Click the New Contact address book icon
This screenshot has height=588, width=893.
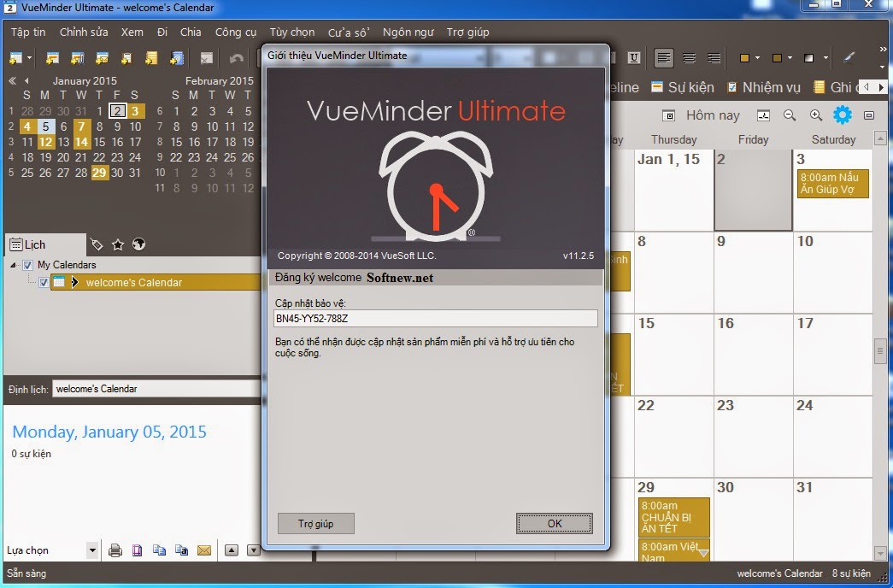177,58
